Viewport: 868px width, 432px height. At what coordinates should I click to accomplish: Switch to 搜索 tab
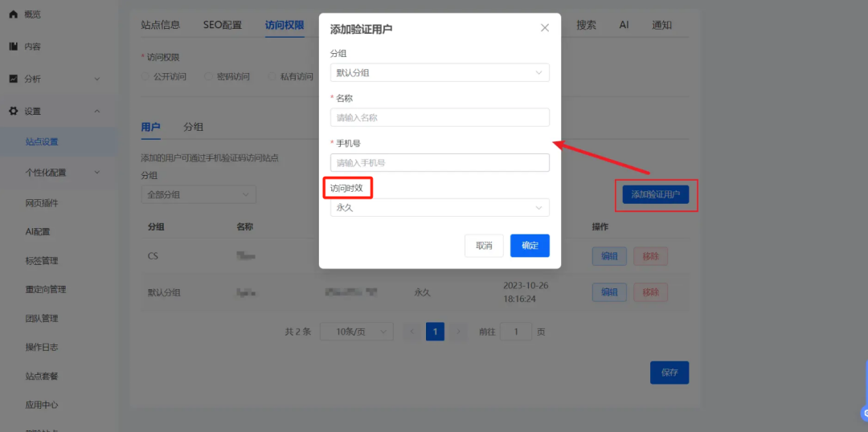[x=586, y=25]
